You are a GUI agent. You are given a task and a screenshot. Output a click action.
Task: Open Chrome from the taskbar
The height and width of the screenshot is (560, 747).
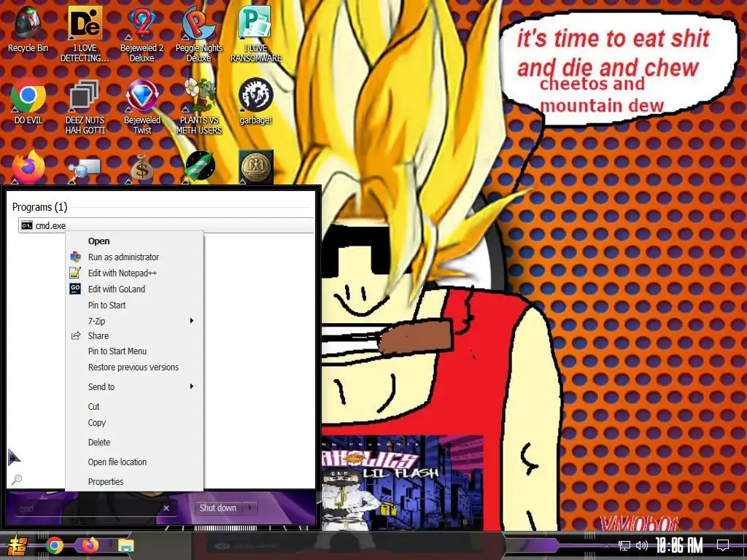(54, 545)
